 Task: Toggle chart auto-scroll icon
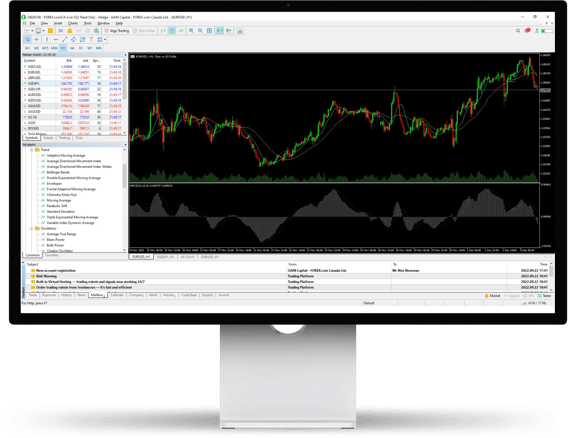tap(219, 31)
